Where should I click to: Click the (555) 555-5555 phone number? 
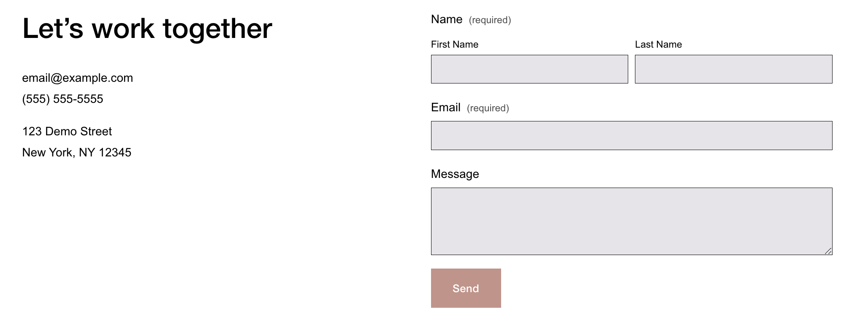click(x=62, y=99)
